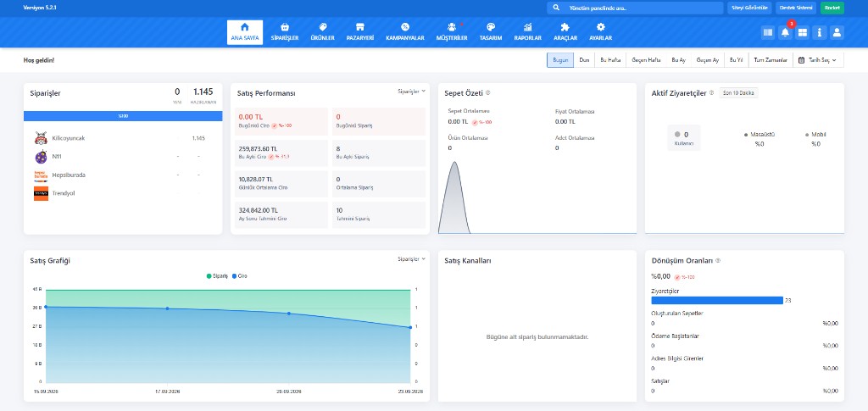Click the N11 marketplace logo
This screenshot has width=868, height=411.
tap(41, 157)
